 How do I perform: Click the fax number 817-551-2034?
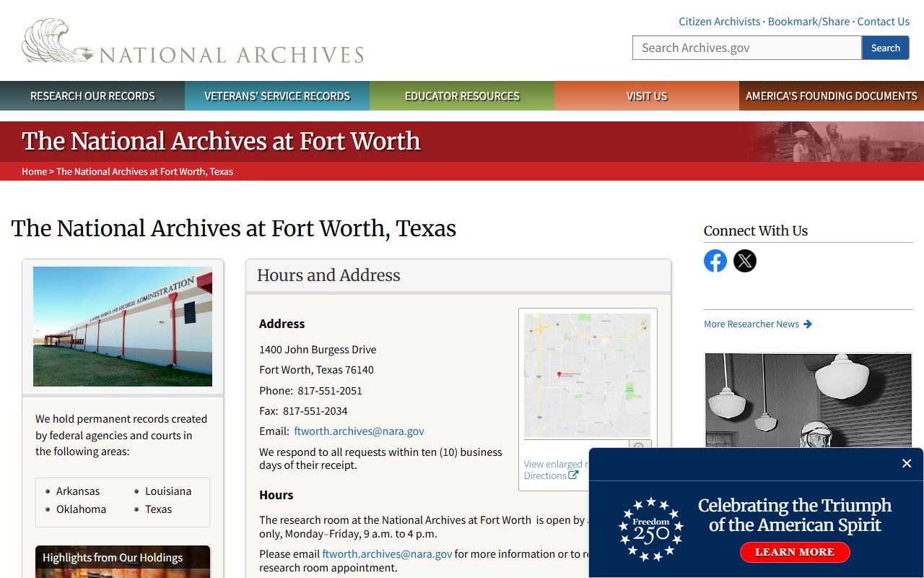click(315, 411)
